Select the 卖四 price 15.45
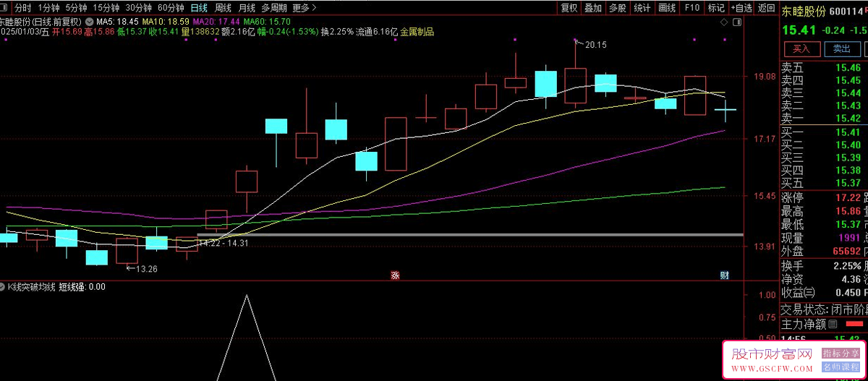868x381 pixels. pos(848,80)
